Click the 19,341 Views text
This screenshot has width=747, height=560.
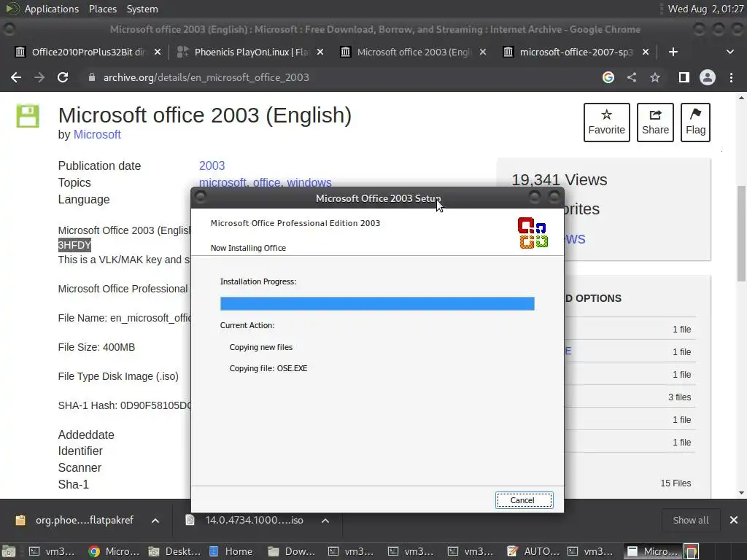560,180
